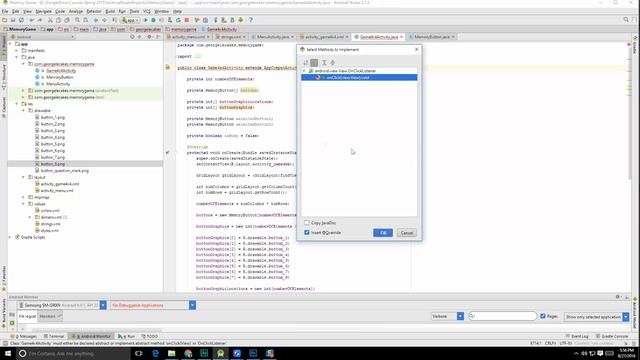Open the TODO tool window tab

pos(150,336)
